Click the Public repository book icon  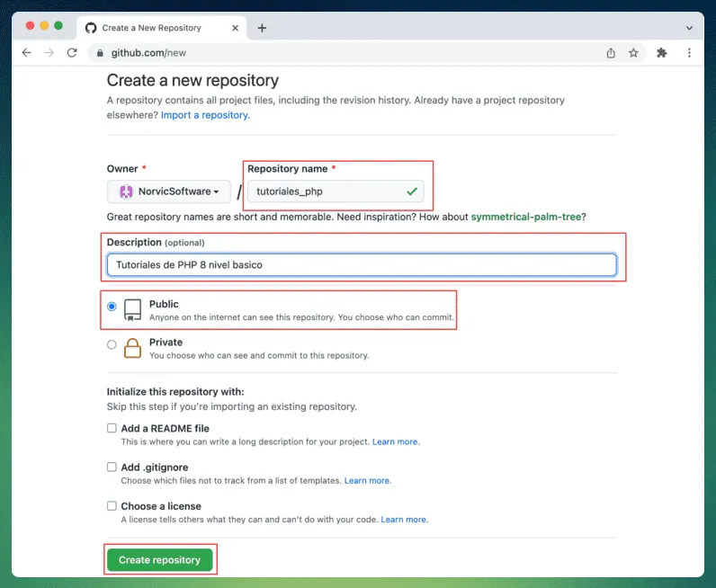point(132,310)
